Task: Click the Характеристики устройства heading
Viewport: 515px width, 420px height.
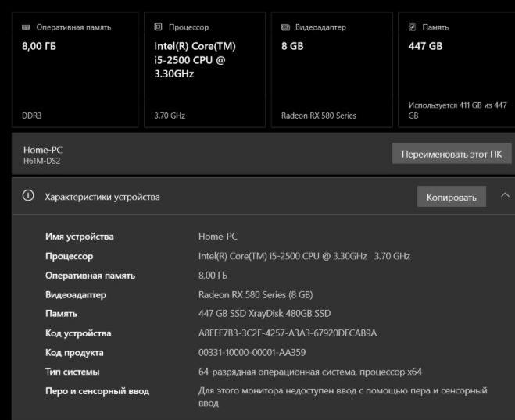Action: coord(102,198)
